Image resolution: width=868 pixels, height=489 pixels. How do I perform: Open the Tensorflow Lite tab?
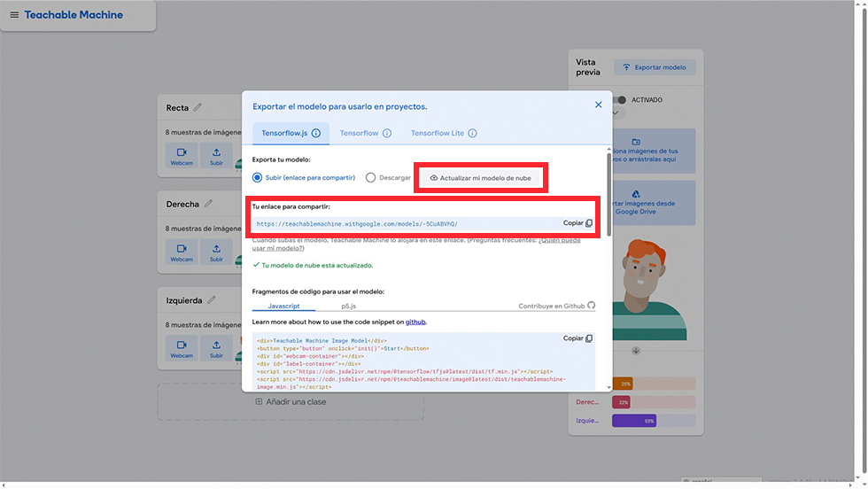[x=438, y=133]
